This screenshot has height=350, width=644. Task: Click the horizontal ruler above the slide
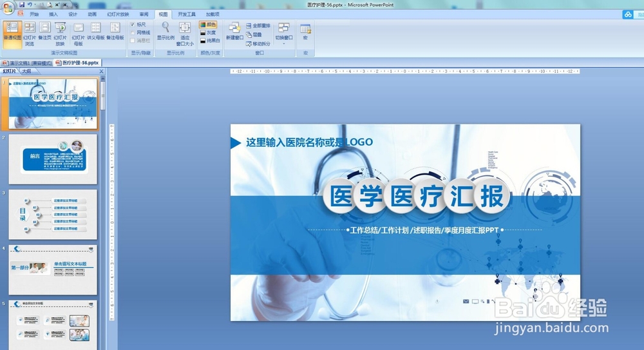pos(405,71)
